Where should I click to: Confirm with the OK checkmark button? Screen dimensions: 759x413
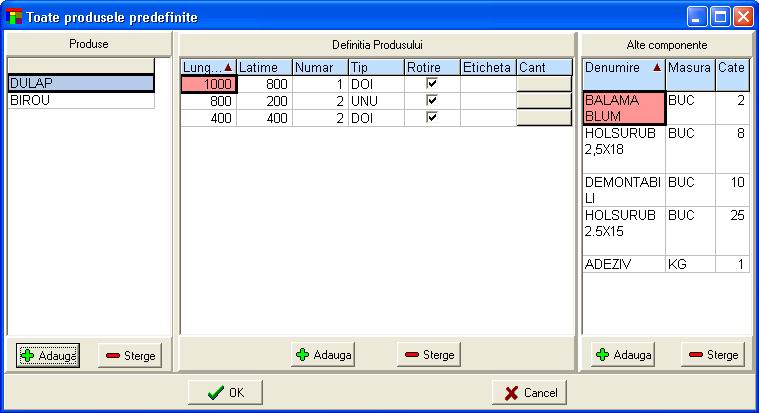pyautogui.click(x=225, y=392)
